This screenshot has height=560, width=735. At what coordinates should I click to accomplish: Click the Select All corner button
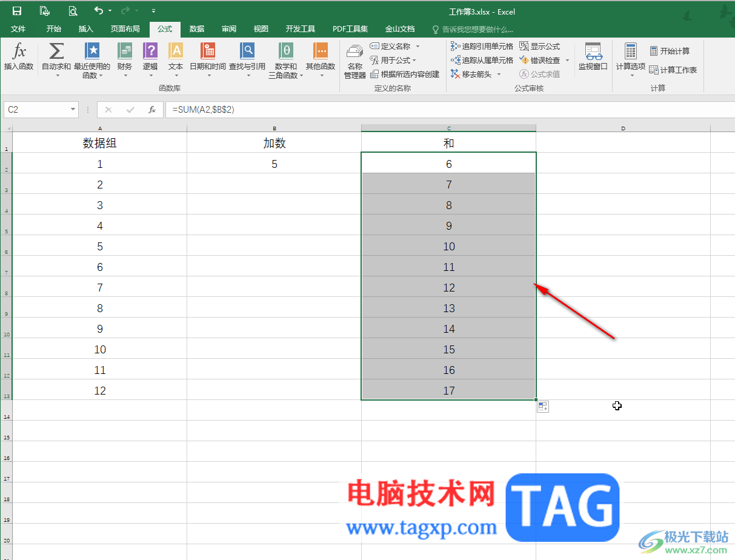pyautogui.click(x=6, y=128)
